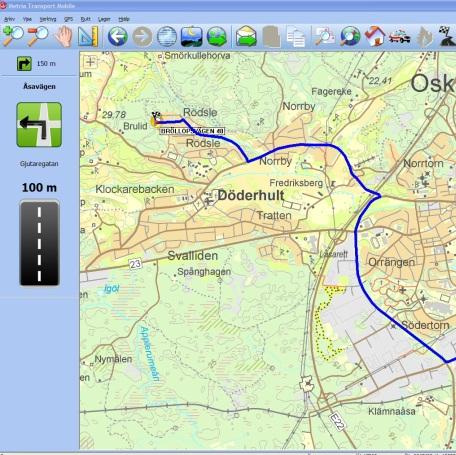Go to previous map view arrow
This screenshot has width=456, height=455.
[x=117, y=36]
